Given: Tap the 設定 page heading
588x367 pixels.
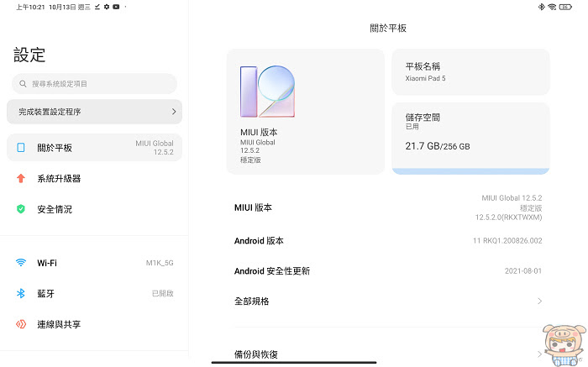Looking at the screenshot, I should pos(29,55).
